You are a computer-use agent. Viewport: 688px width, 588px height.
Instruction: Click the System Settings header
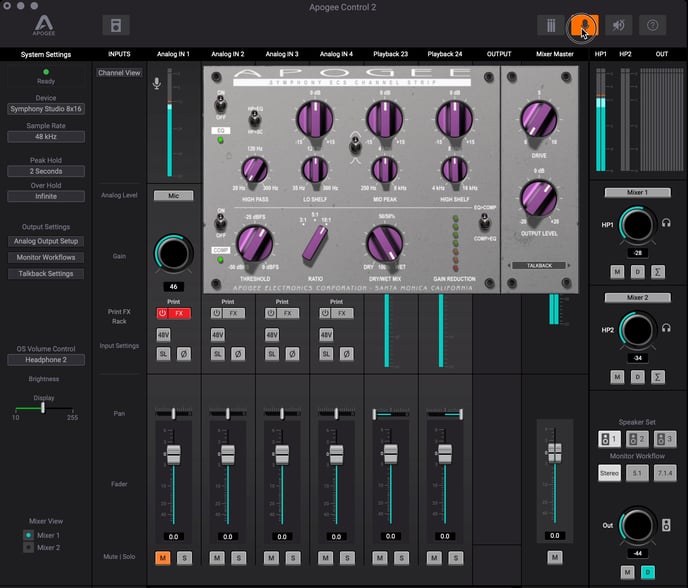click(x=46, y=54)
